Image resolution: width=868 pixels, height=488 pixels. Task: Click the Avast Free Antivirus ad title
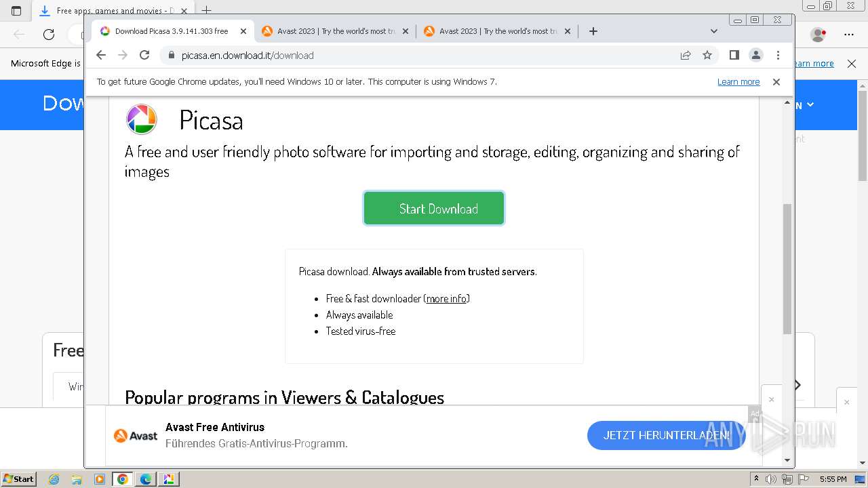click(x=215, y=427)
